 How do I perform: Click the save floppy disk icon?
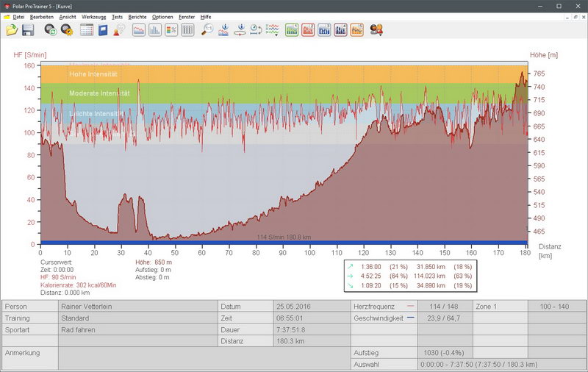point(29,30)
